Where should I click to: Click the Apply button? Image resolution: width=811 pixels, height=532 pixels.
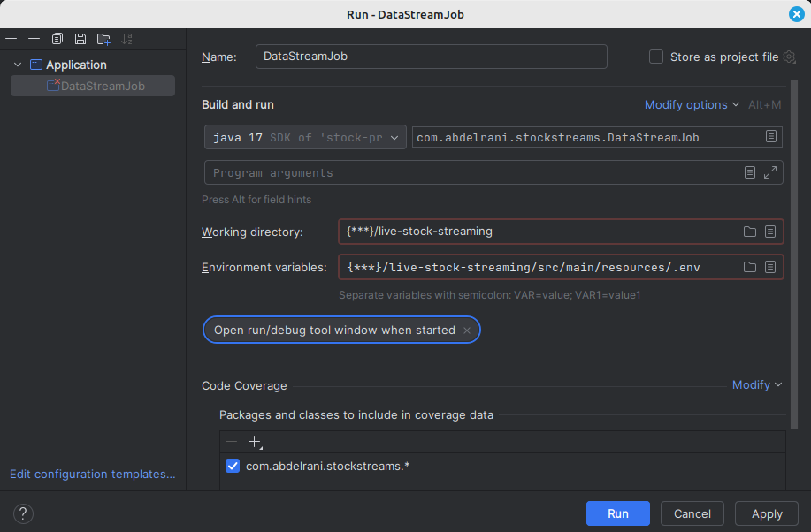coord(767,513)
